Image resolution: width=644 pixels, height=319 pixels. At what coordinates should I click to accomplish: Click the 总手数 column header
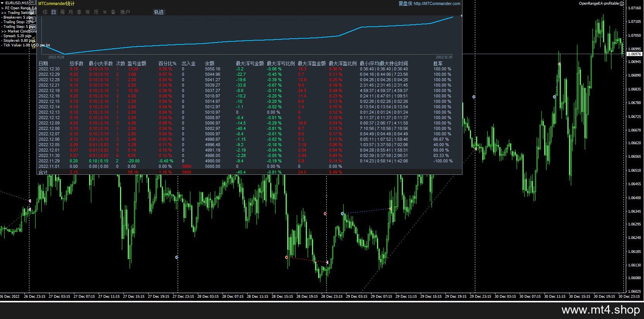pos(76,63)
